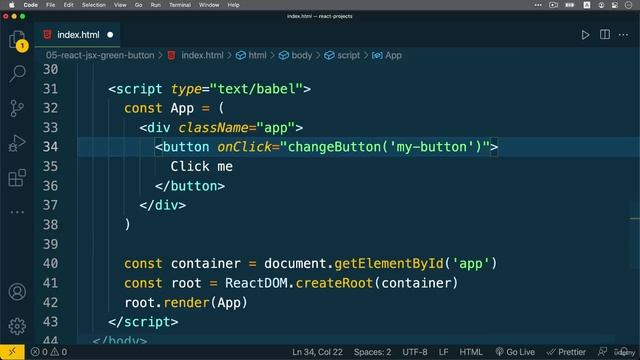Open the Terminal menu
This screenshot has height=360, width=640.
click(x=180, y=5)
